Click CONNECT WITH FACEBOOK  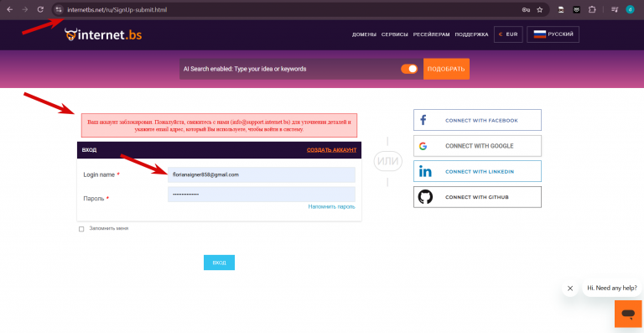(477, 120)
